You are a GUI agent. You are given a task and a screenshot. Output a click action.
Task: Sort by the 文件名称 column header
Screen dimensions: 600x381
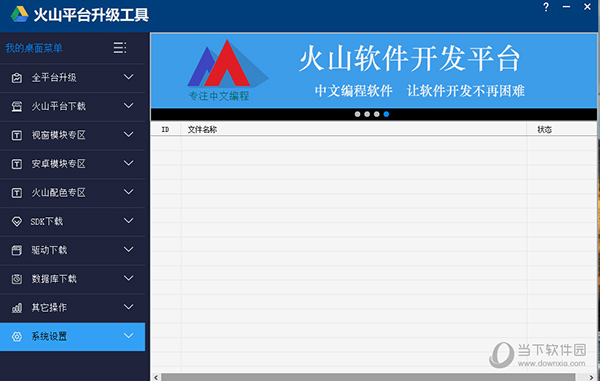point(354,129)
